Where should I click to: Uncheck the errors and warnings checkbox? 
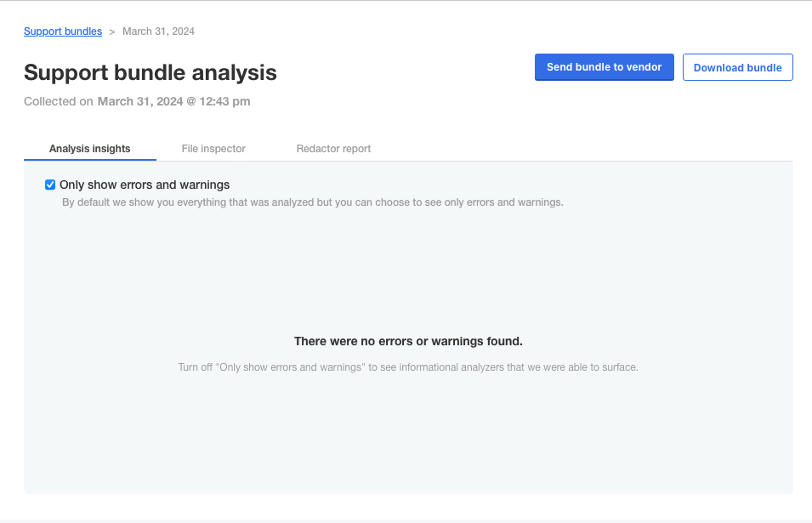point(50,185)
